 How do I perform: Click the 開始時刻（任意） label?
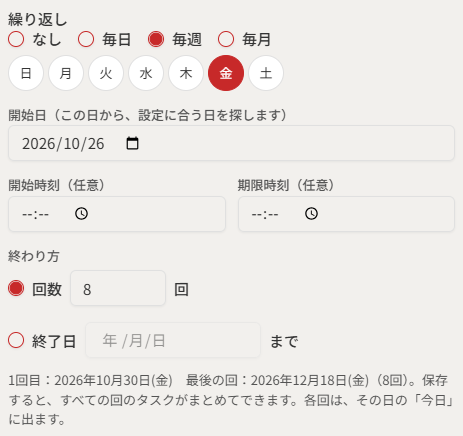coord(56,185)
